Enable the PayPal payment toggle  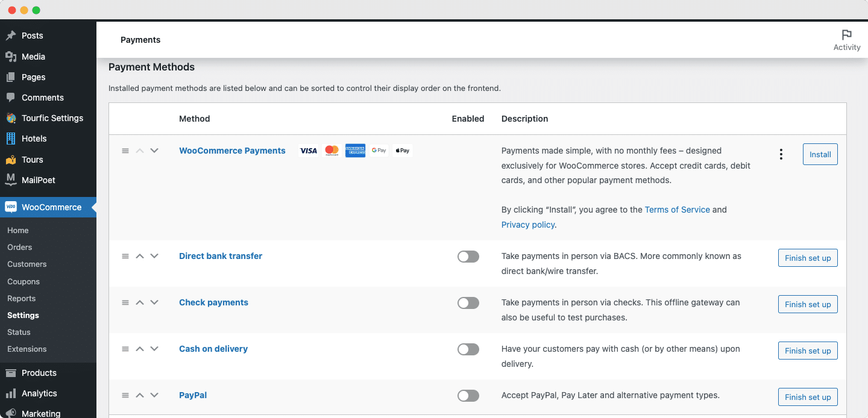pyautogui.click(x=468, y=396)
